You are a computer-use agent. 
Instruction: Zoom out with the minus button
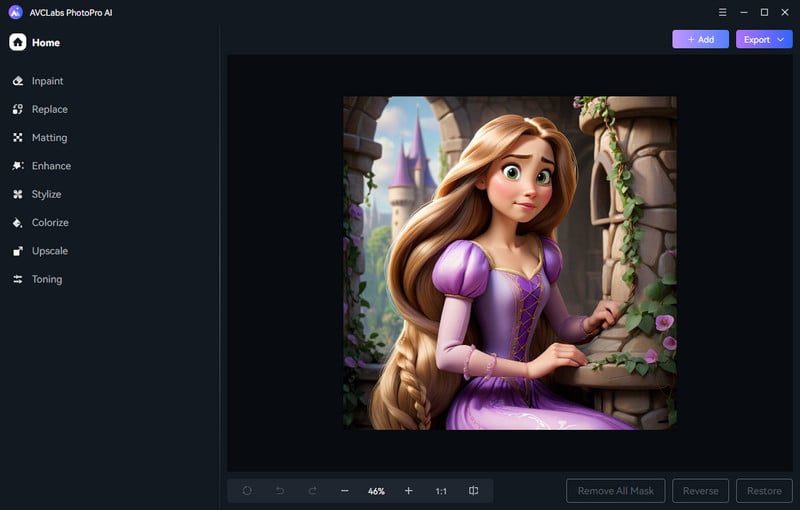click(345, 491)
